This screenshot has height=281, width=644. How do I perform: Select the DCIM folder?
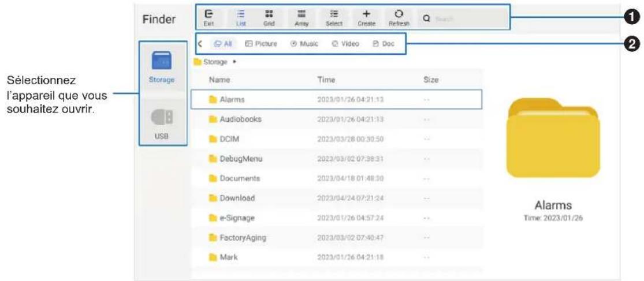tap(336, 139)
